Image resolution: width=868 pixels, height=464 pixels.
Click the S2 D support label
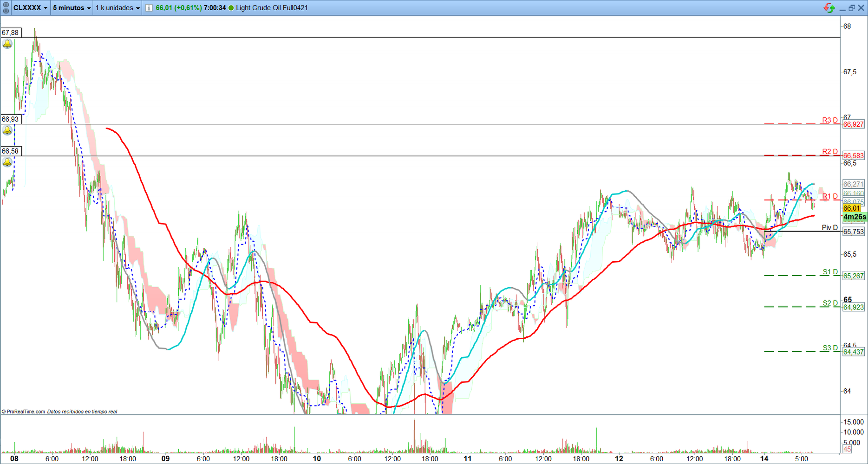830,303
